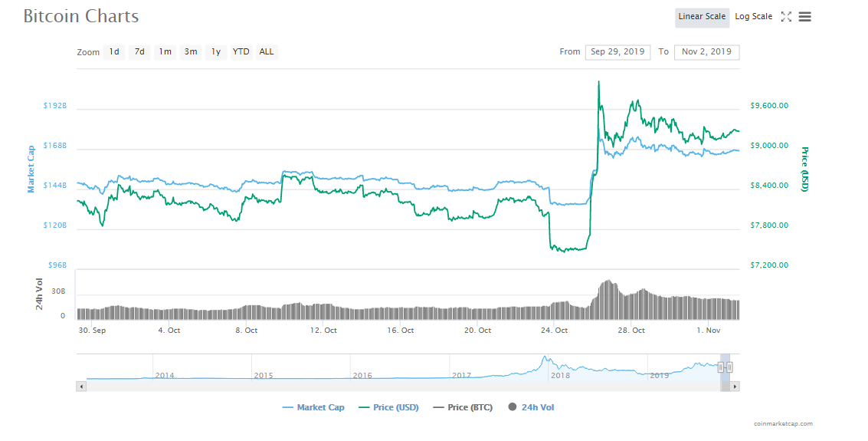Click the 28. Oct date label
Image resolution: width=868 pixels, height=441 pixels.
[x=631, y=331]
